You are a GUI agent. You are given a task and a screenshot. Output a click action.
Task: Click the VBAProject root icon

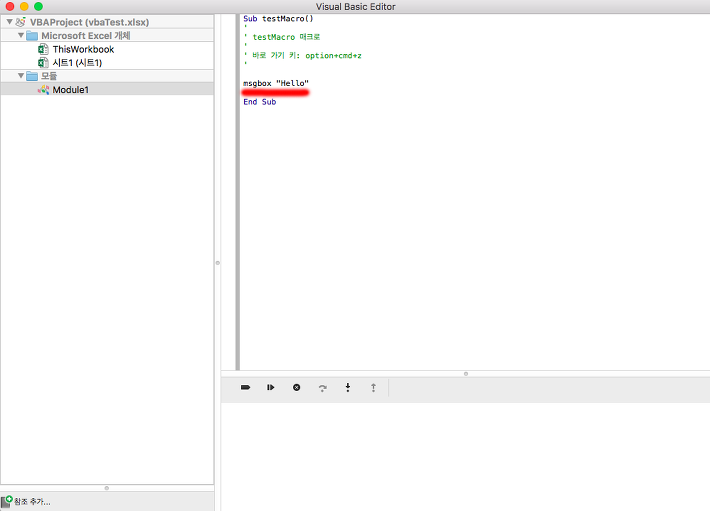20,22
